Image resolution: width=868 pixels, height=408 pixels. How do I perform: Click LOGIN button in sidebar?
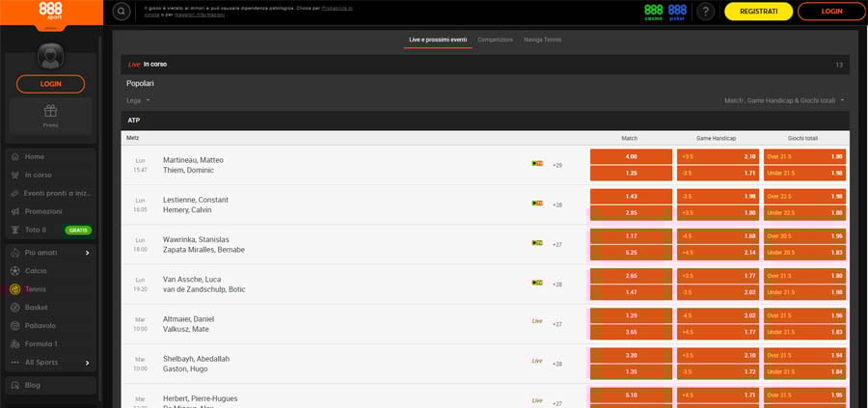pyautogui.click(x=50, y=84)
